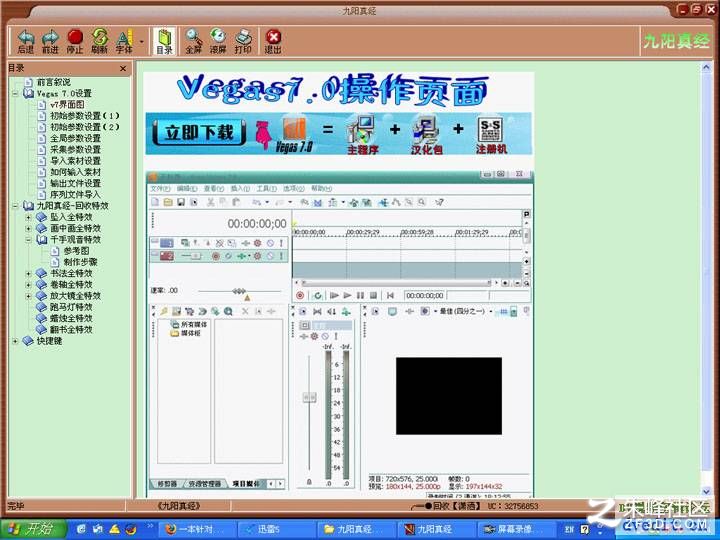Click the black video preview area

449,396
